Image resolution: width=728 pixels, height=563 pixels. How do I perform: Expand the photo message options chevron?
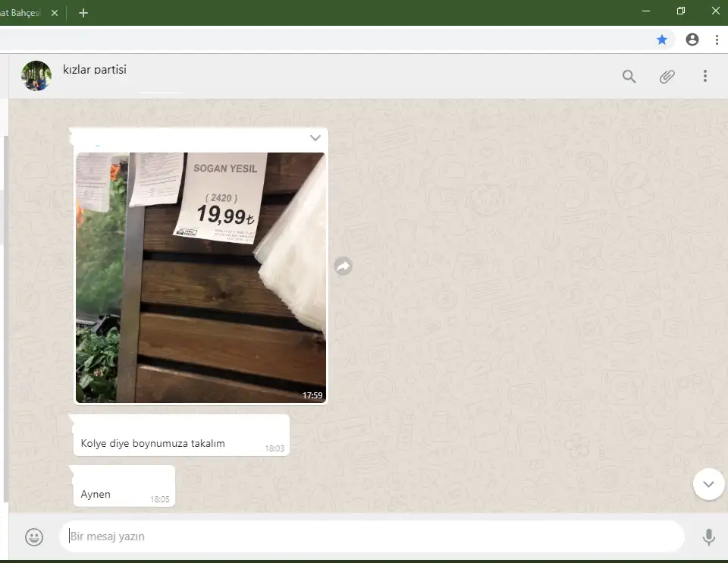(x=315, y=138)
